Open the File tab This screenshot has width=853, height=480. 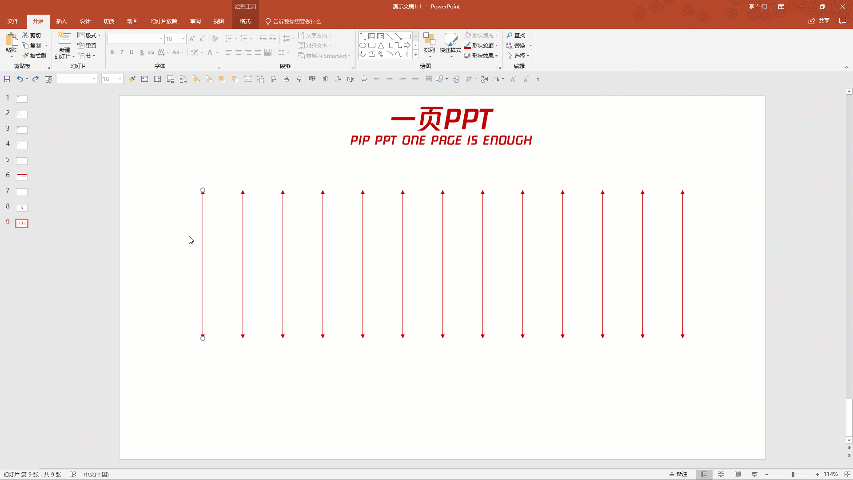pos(13,21)
